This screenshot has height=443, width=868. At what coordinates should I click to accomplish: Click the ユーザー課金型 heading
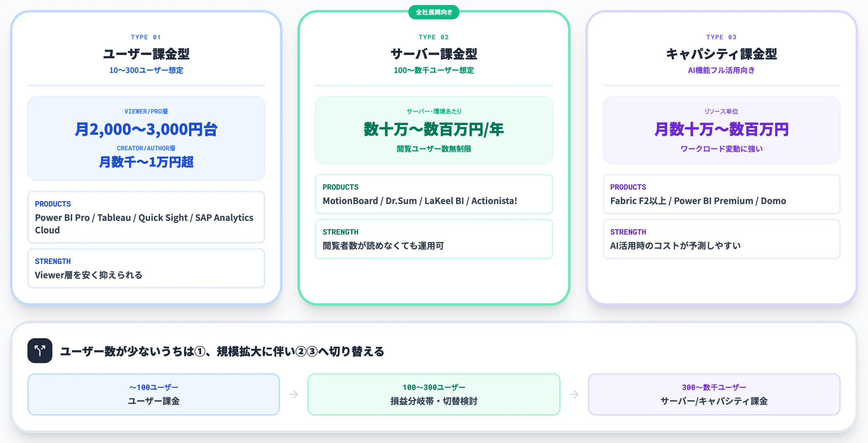tap(146, 54)
